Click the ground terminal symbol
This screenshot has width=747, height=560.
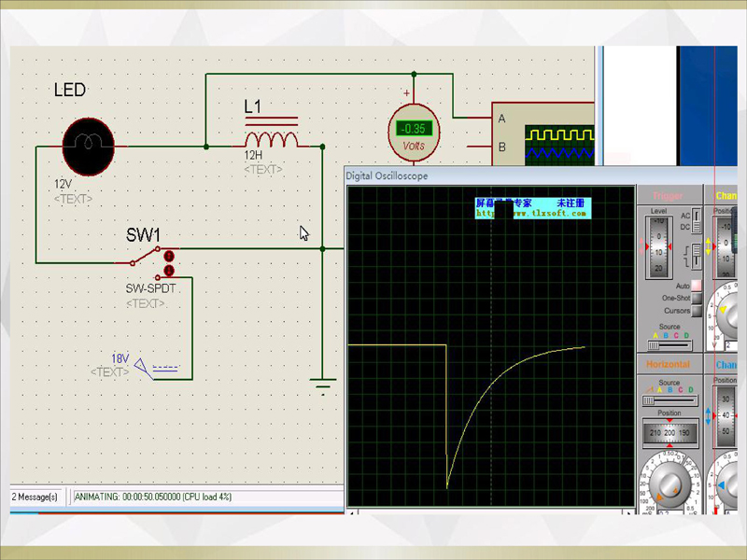point(323,384)
